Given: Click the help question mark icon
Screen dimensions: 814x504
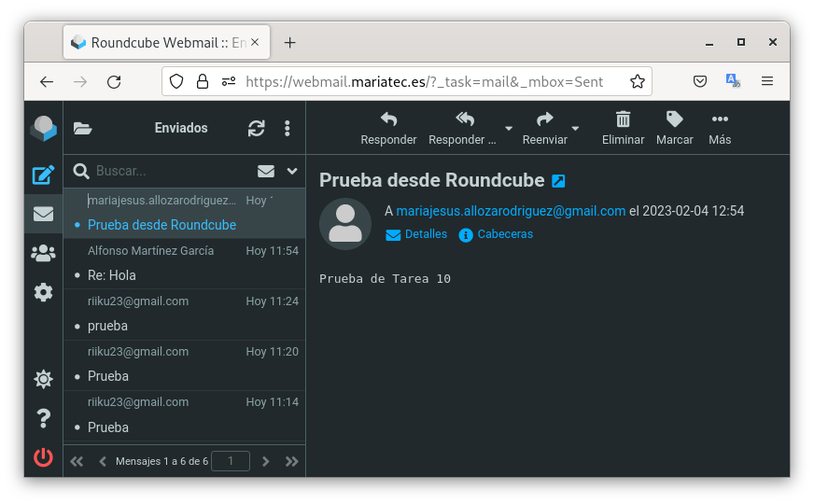Looking at the screenshot, I should click(x=43, y=418).
